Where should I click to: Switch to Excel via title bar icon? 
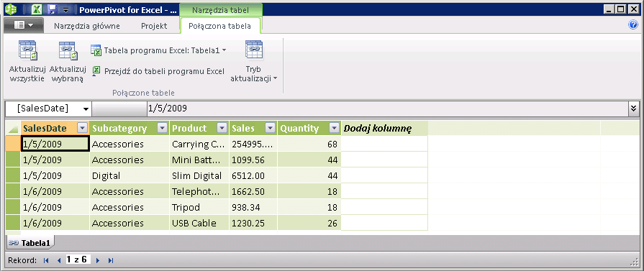[37, 9]
